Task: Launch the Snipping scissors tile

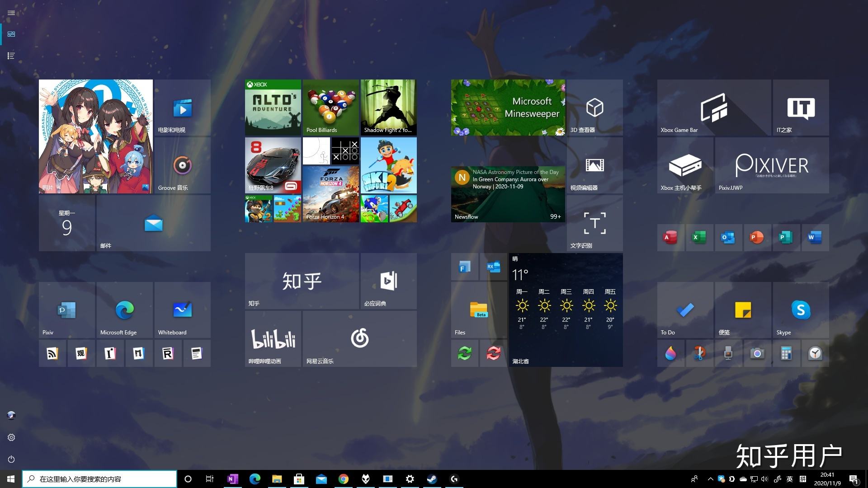Action: click(x=699, y=353)
